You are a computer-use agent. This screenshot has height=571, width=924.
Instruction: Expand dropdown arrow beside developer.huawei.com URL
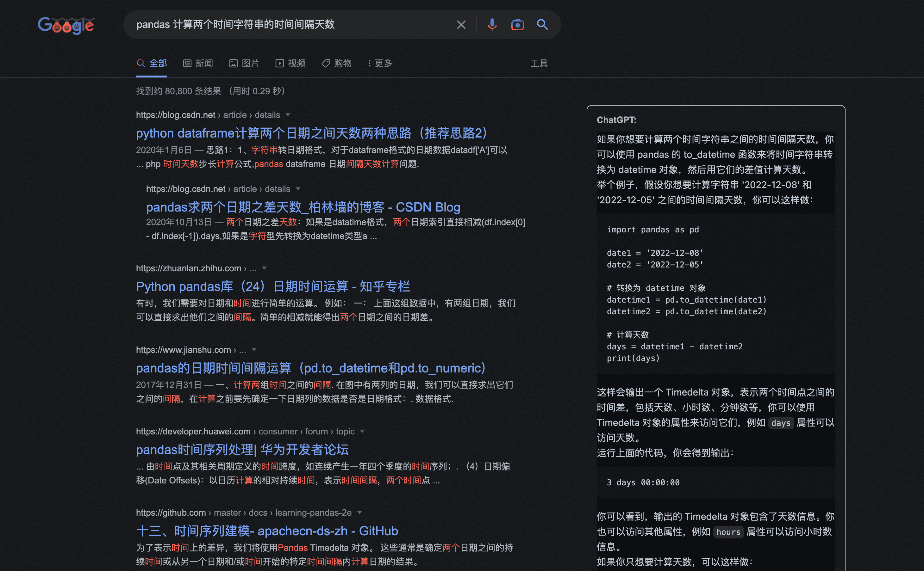pos(362,431)
